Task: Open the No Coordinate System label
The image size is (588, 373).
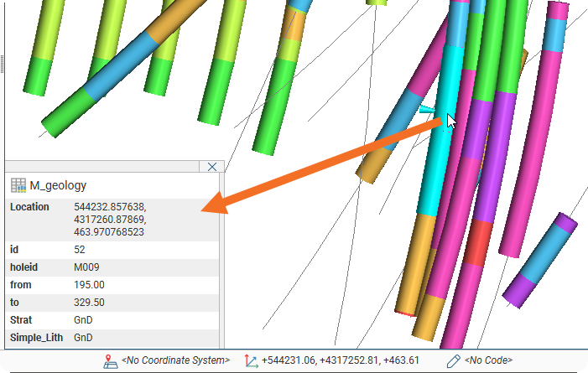Action: (x=175, y=360)
